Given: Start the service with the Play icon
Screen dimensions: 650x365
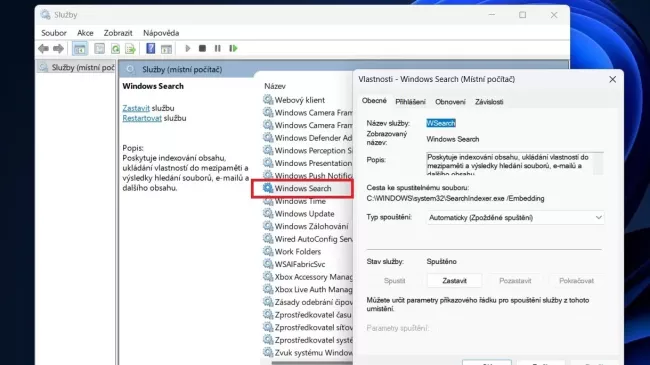Looking at the screenshot, I should point(187,49).
